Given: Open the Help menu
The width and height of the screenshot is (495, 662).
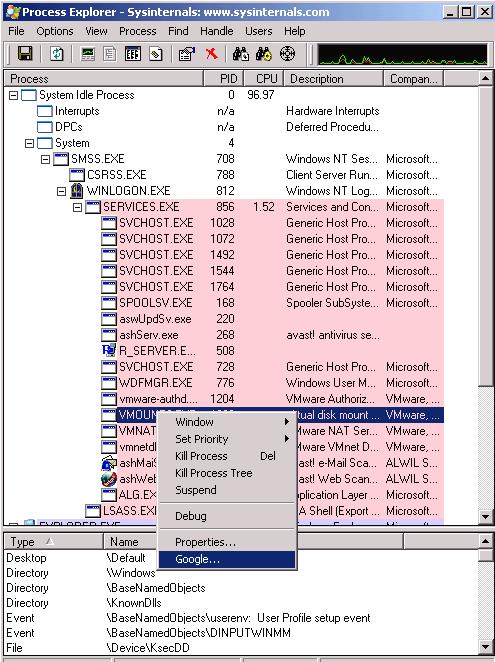Looking at the screenshot, I should (295, 31).
